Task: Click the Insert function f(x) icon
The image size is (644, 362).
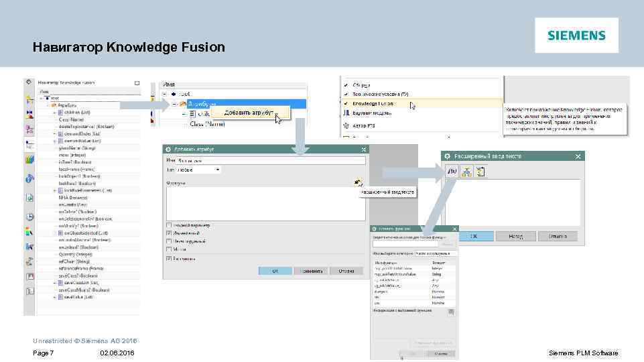Action: pyautogui.click(x=452, y=171)
